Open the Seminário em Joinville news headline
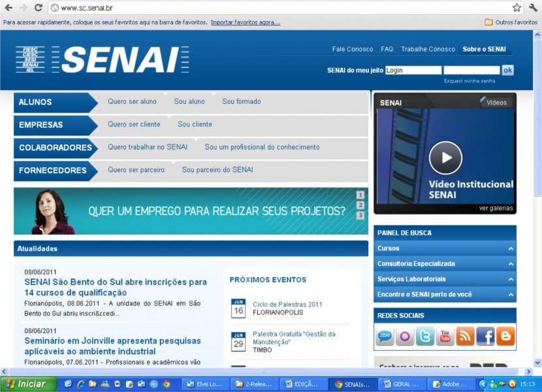This screenshot has width=542, height=392. 113,346
